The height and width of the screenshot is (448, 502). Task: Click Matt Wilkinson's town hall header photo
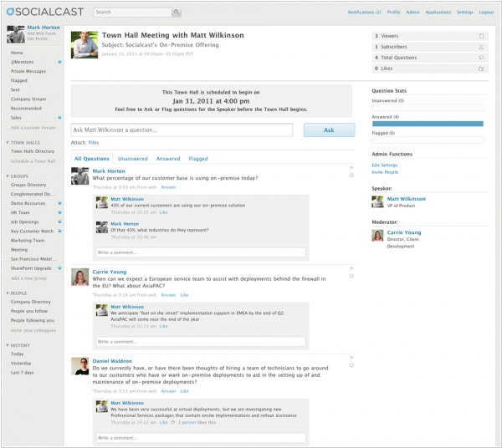point(85,45)
